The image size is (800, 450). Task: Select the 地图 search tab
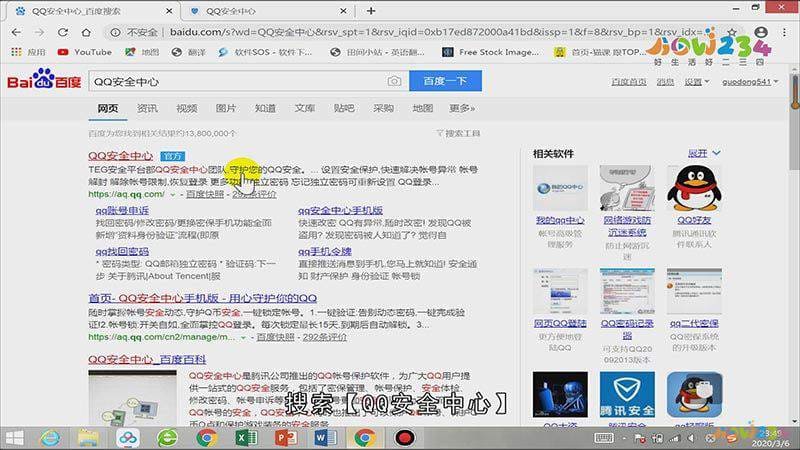[x=422, y=108]
